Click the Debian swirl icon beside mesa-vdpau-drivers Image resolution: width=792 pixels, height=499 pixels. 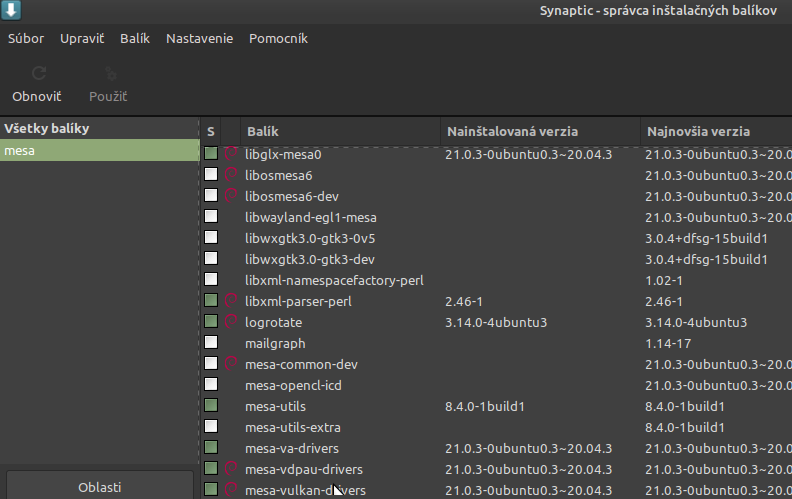point(231,469)
